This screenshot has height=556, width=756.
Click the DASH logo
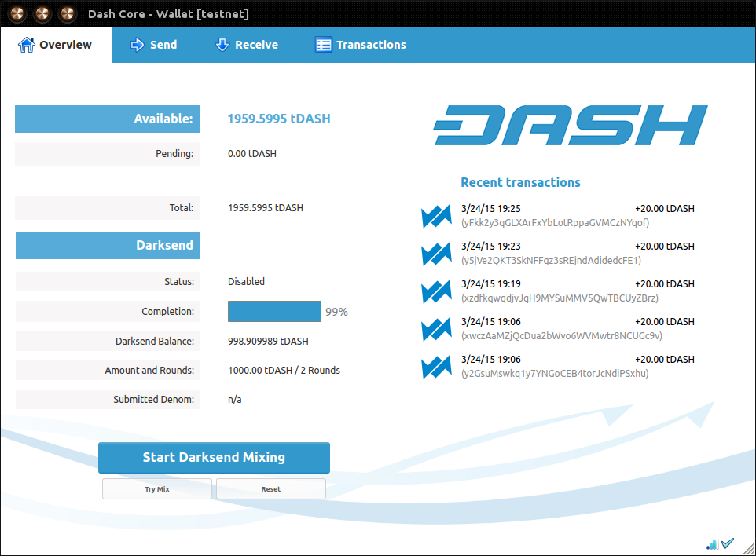pos(571,126)
